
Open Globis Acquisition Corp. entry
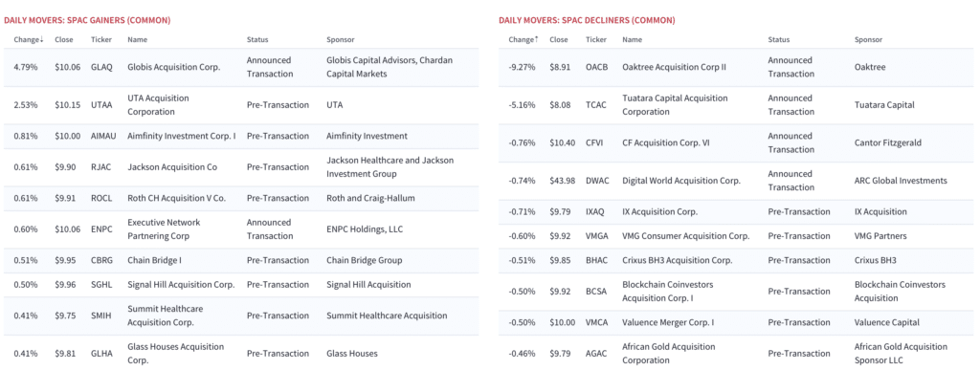[x=174, y=67]
